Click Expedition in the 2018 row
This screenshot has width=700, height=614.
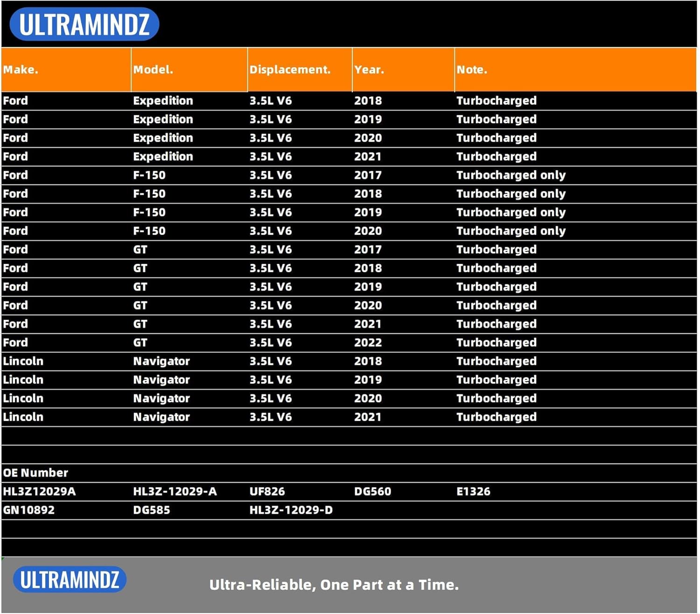point(163,101)
